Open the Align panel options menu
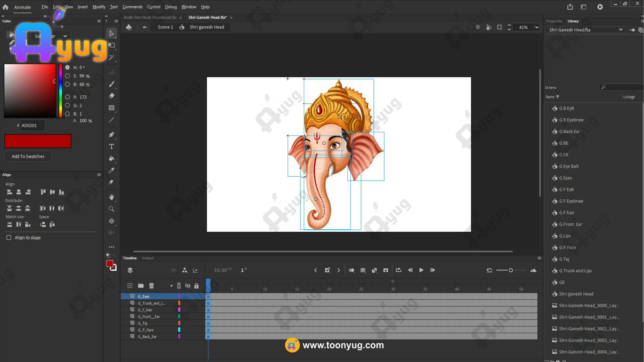The height and width of the screenshot is (362, 644). tap(99, 175)
